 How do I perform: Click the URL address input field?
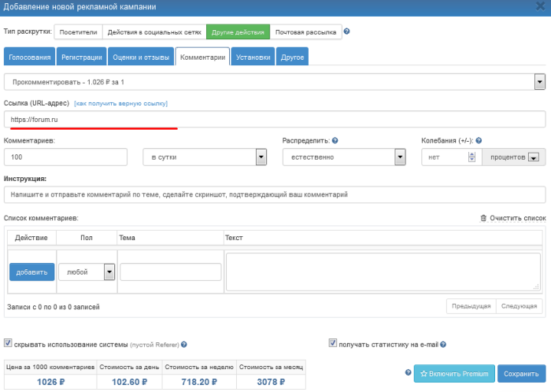click(x=275, y=119)
